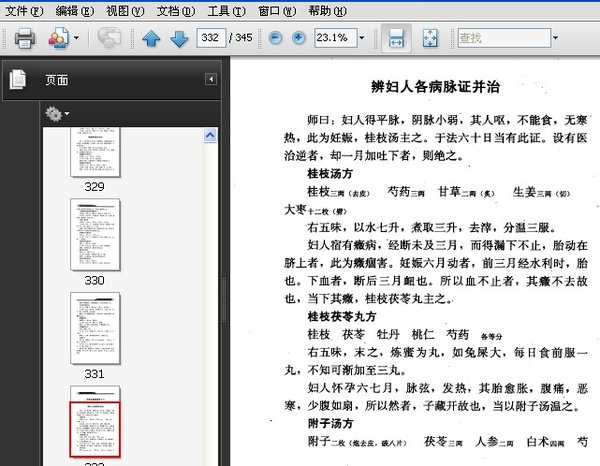Toggle fit width scrolling mode
Viewport: 600px width, 466px height.
[396, 38]
